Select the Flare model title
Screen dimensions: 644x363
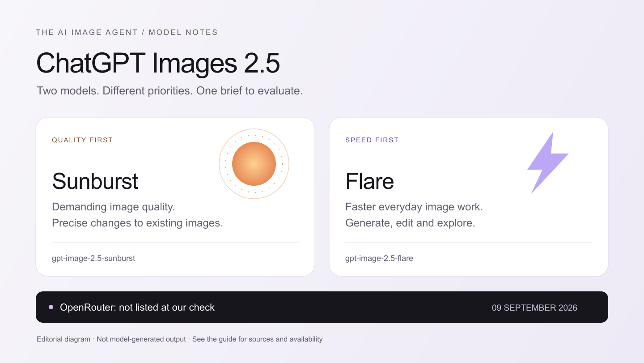click(x=369, y=181)
